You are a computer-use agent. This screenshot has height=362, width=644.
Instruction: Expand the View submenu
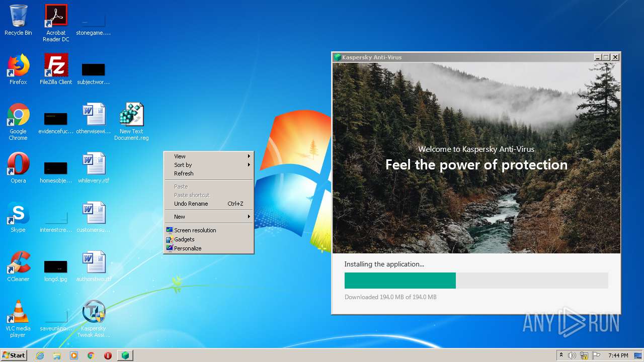209,156
